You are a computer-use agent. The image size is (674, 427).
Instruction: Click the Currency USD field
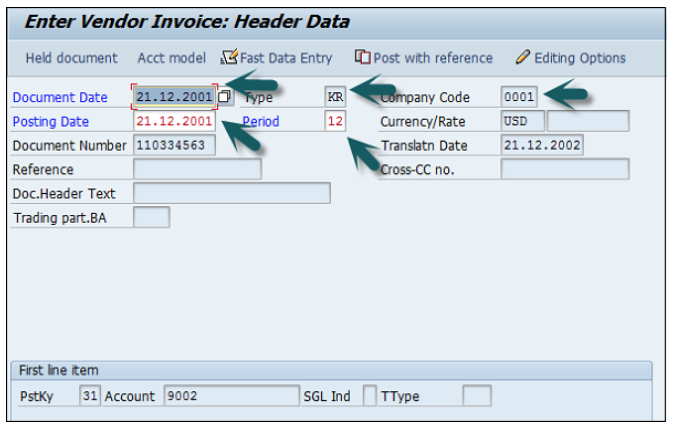click(523, 121)
